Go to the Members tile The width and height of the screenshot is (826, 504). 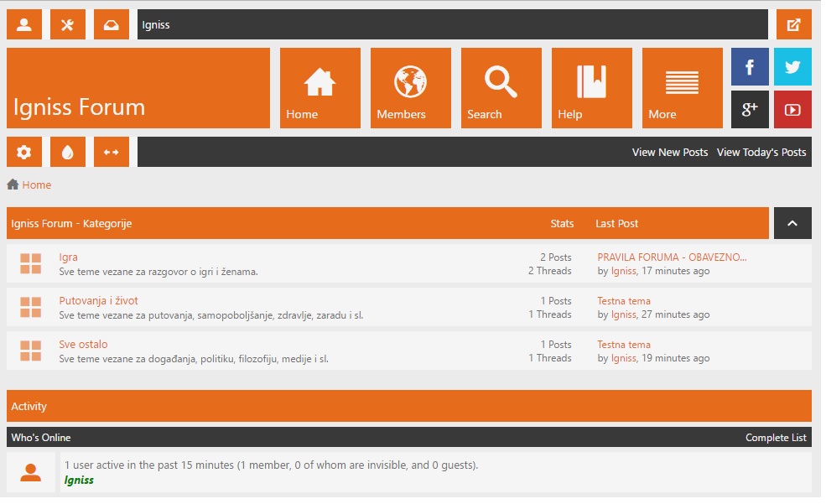click(410, 88)
